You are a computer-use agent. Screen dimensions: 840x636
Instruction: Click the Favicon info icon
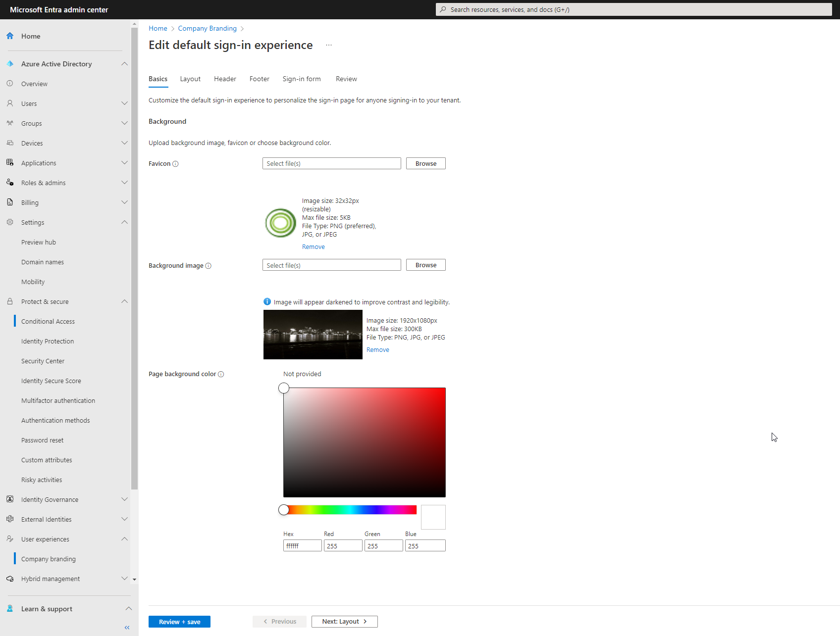coord(175,164)
